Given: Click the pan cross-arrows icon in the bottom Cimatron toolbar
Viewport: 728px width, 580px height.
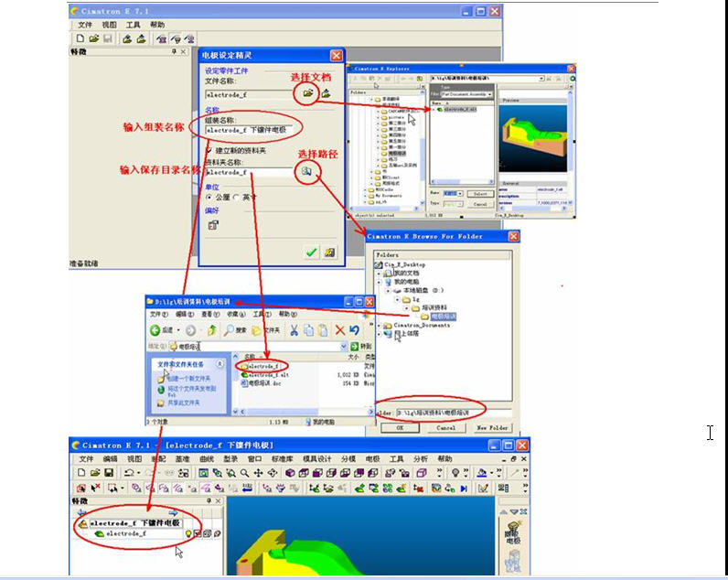Looking at the screenshot, I should 258,473.
